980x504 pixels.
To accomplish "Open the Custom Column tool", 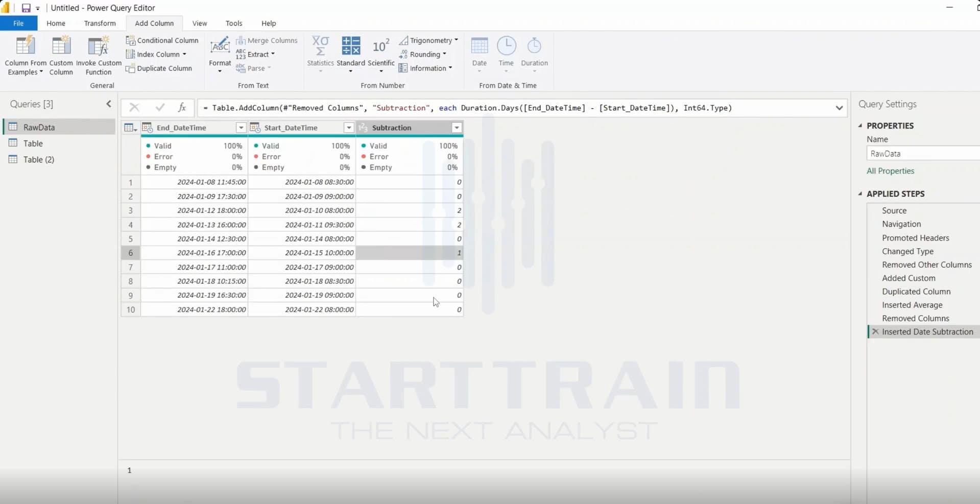I will [61, 56].
